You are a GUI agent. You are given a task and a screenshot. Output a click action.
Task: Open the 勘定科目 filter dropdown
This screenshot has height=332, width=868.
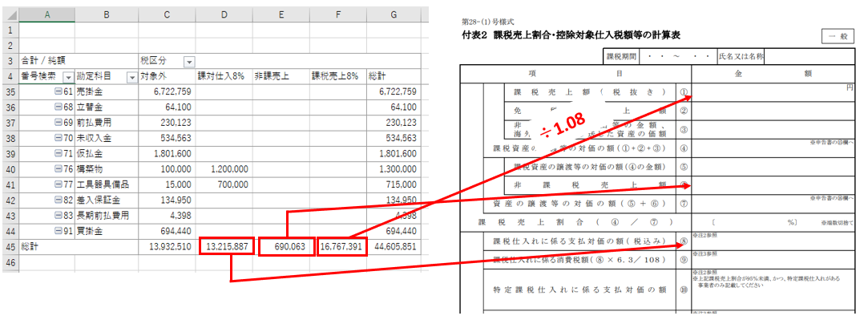click(x=127, y=77)
